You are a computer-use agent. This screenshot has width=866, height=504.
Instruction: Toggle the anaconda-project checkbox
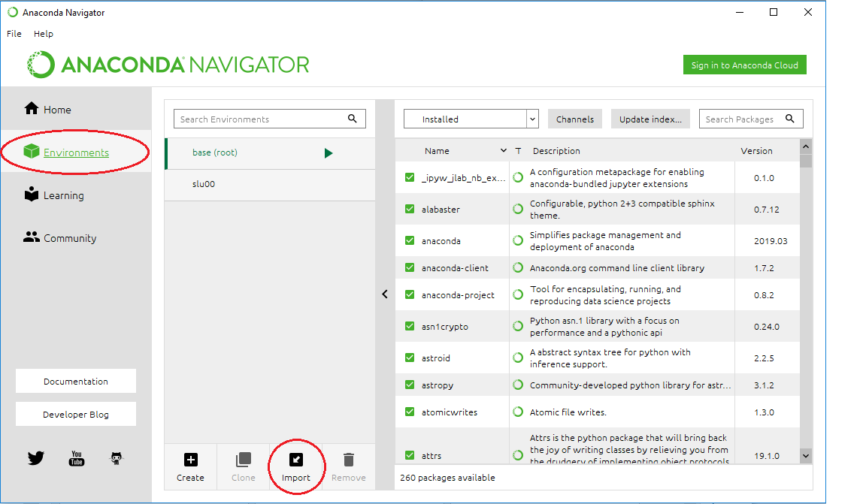point(410,294)
